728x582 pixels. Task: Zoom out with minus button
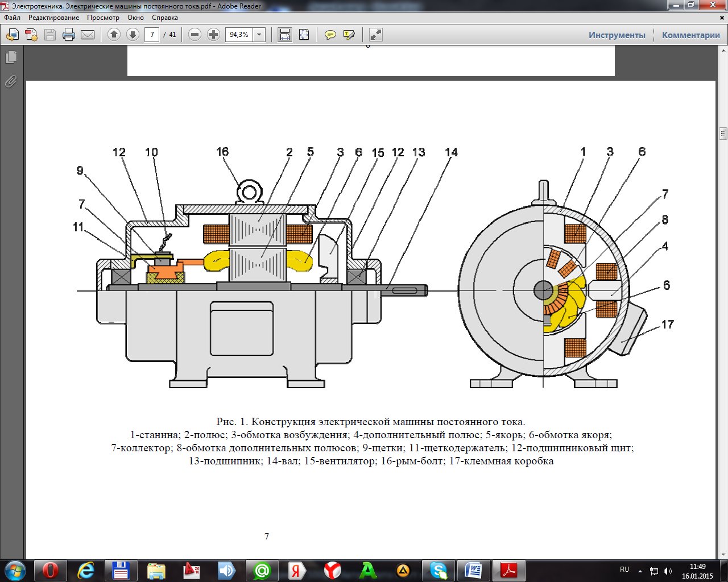pos(195,35)
